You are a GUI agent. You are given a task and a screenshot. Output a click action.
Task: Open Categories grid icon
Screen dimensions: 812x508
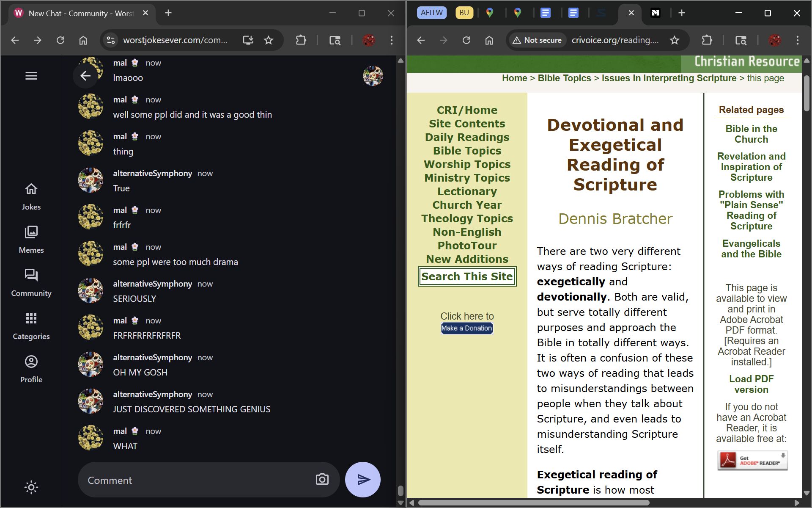31,318
